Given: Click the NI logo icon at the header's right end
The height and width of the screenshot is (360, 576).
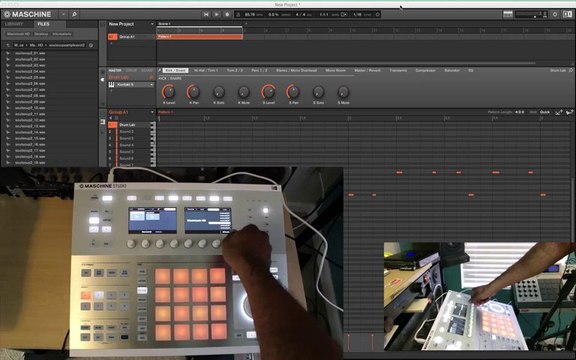Looking at the screenshot, I should [567, 14].
